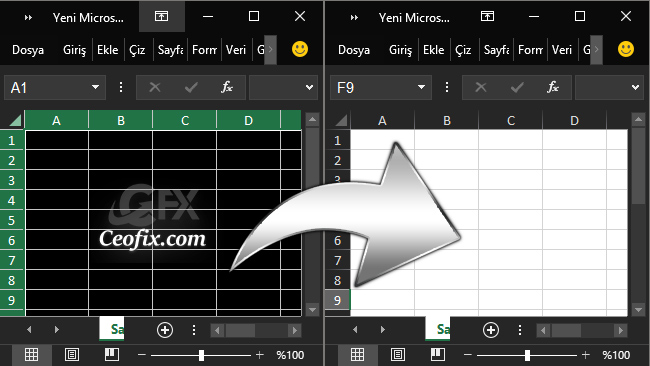Go to previous sheet in right window
The height and width of the screenshot is (366, 650).
click(355, 330)
